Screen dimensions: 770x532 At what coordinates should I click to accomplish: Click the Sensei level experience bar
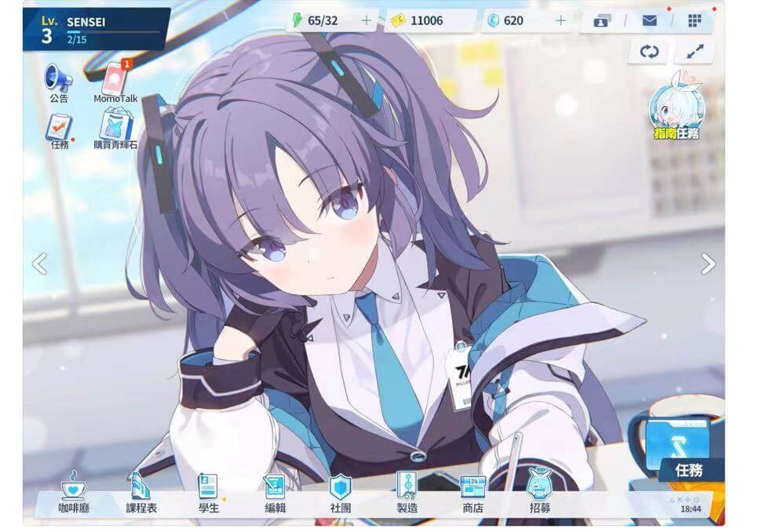point(114,33)
